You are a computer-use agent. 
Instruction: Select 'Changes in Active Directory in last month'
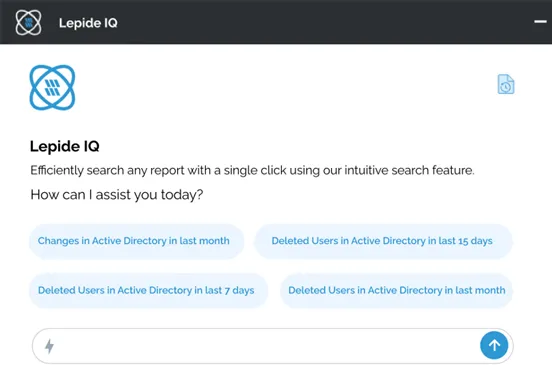click(137, 241)
